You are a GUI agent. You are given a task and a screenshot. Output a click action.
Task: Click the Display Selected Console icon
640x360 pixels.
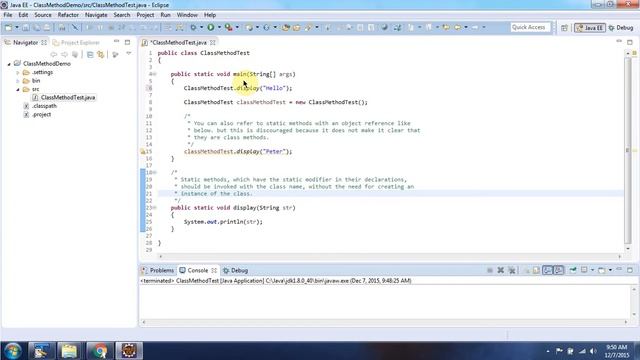tap(584, 270)
